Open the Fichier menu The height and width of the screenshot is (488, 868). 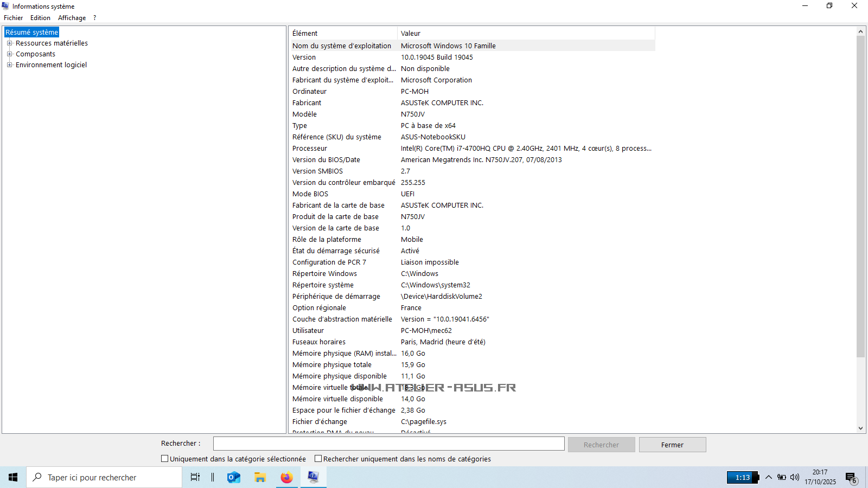coord(14,18)
